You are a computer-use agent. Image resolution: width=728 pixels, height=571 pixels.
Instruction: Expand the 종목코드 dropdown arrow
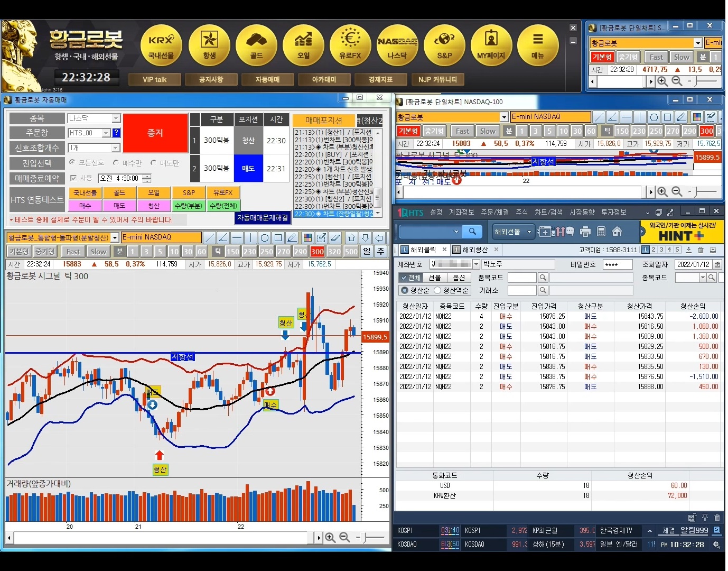703,278
